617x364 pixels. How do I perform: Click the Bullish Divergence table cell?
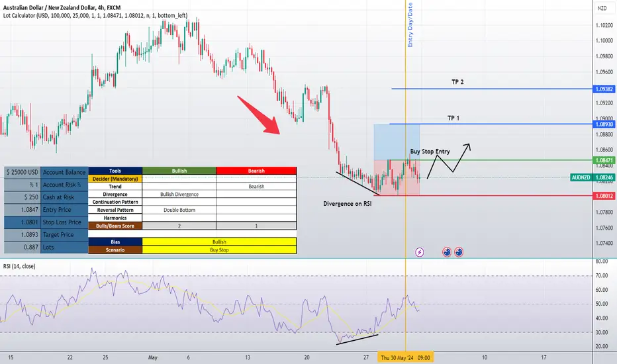(179, 195)
